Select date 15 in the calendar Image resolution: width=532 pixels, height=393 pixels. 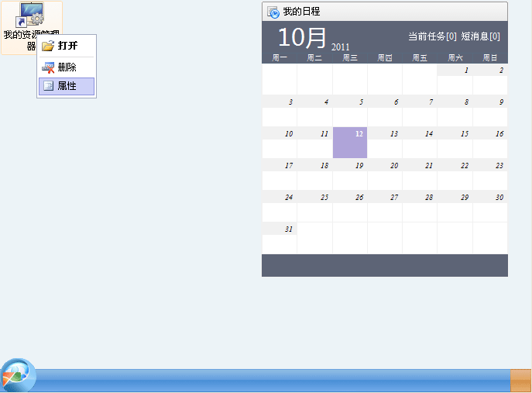tap(455, 143)
